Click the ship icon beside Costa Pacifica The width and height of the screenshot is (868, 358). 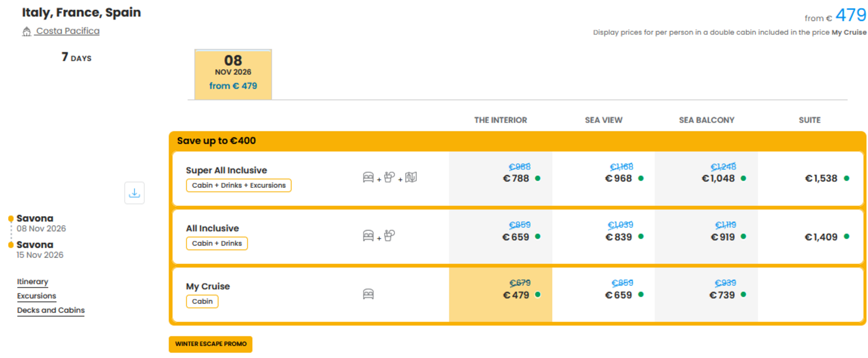tap(27, 31)
